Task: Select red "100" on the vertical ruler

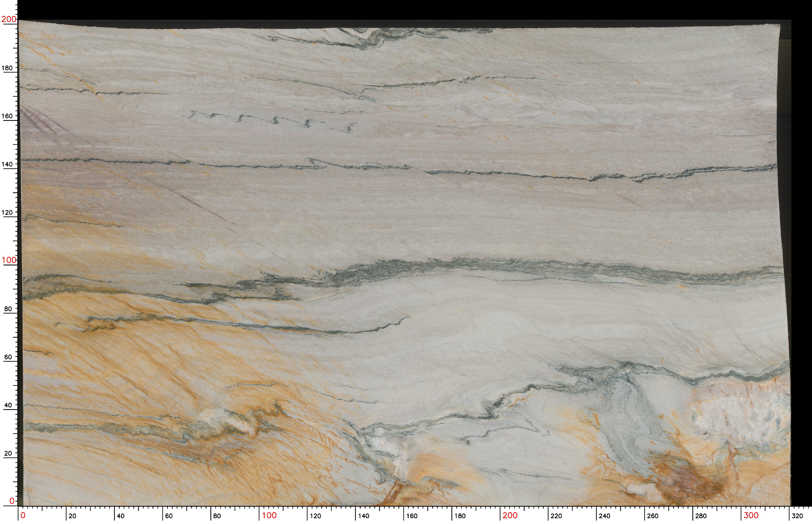Action: pyautogui.click(x=9, y=260)
